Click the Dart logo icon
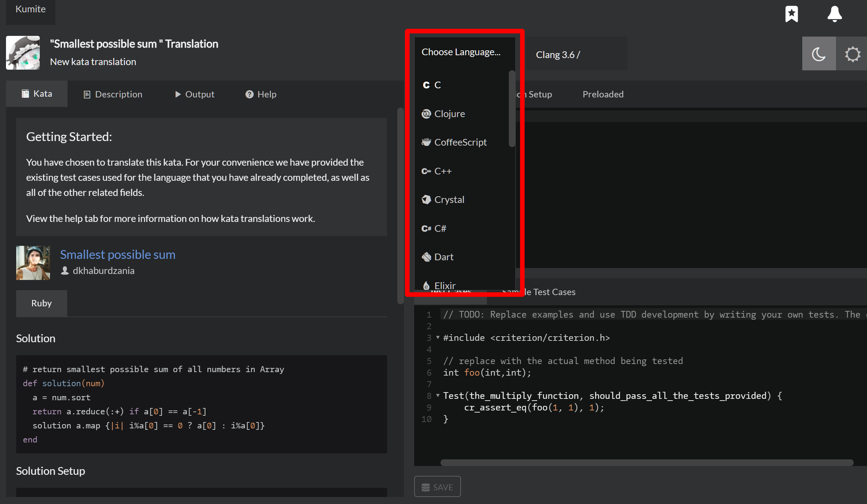 (x=426, y=257)
